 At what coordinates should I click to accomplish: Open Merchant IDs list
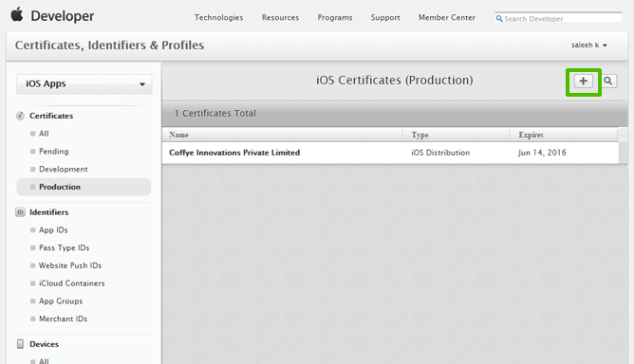tap(63, 318)
